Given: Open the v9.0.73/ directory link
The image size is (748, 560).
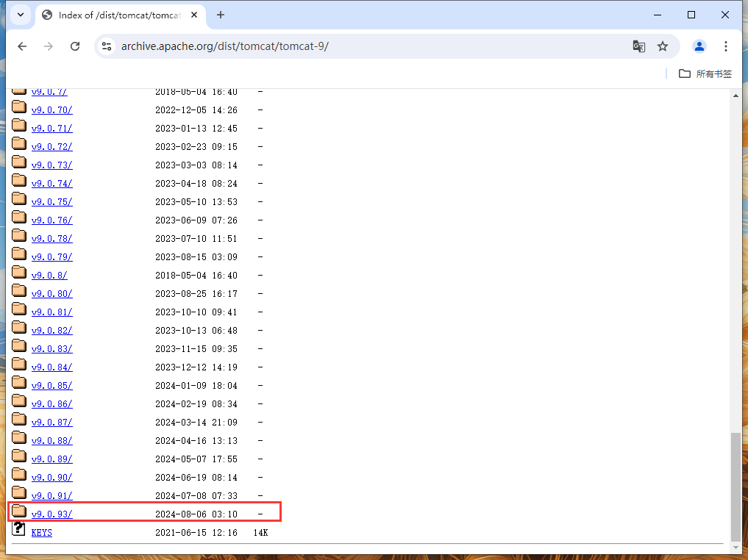Looking at the screenshot, I should click(x=52, y=165).
